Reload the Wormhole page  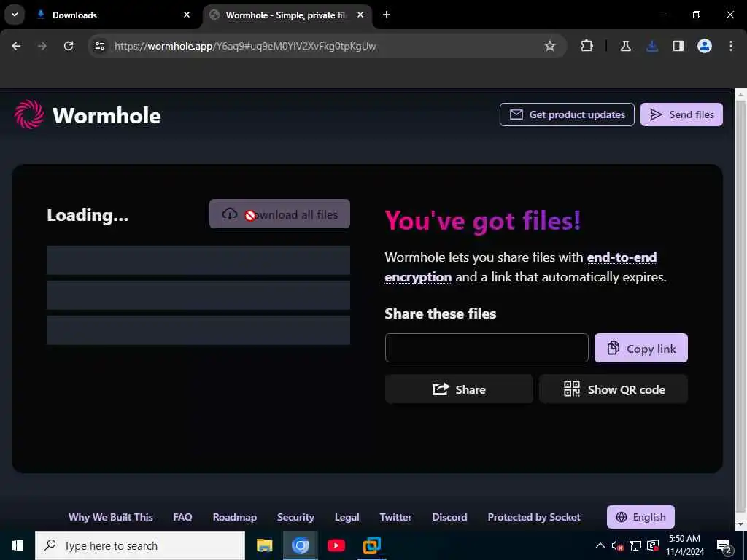[x=69, y=46]
